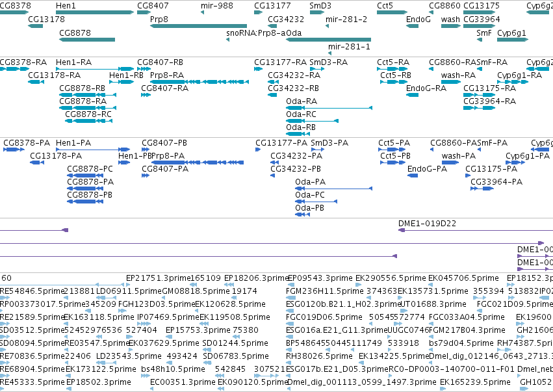Select the CG8878-RB transcript
The width and height of the screenshot is (553, 392).
(x=88, y=95)
